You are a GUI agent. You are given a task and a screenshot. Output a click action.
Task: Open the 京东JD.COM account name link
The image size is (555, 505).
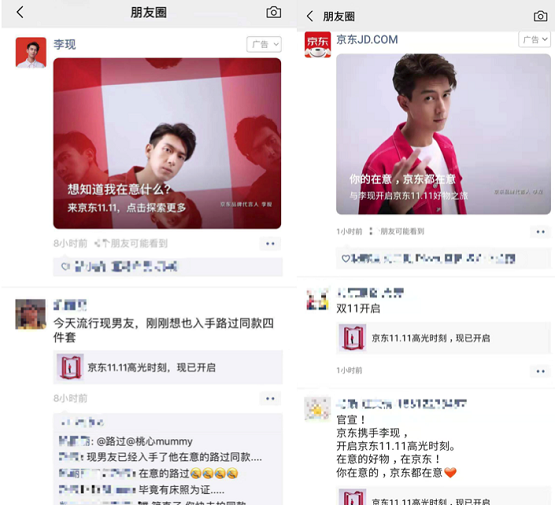[x=367, y=39]
